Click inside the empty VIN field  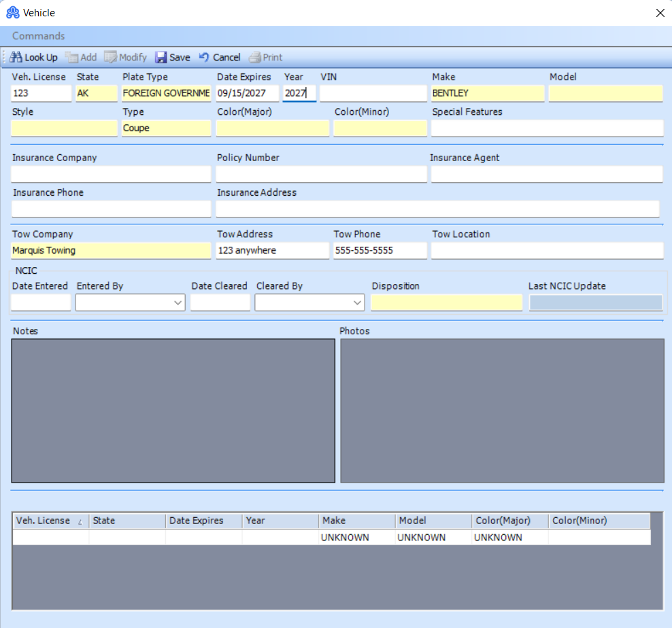(x=373, y=93)
